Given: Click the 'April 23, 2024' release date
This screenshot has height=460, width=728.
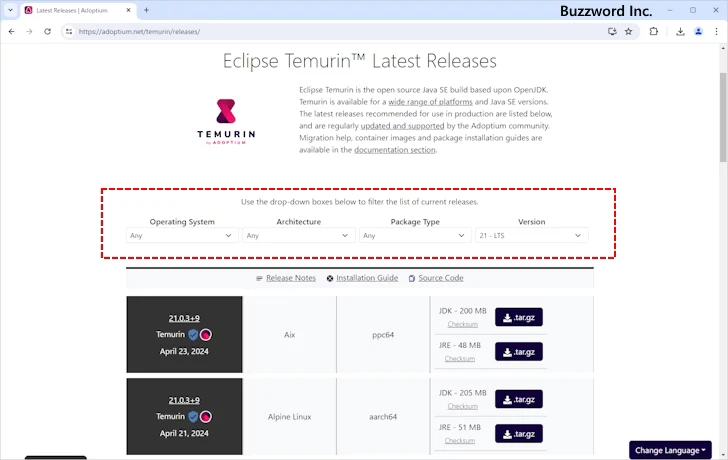Looking at the screenshot, I should coord(184,351).
